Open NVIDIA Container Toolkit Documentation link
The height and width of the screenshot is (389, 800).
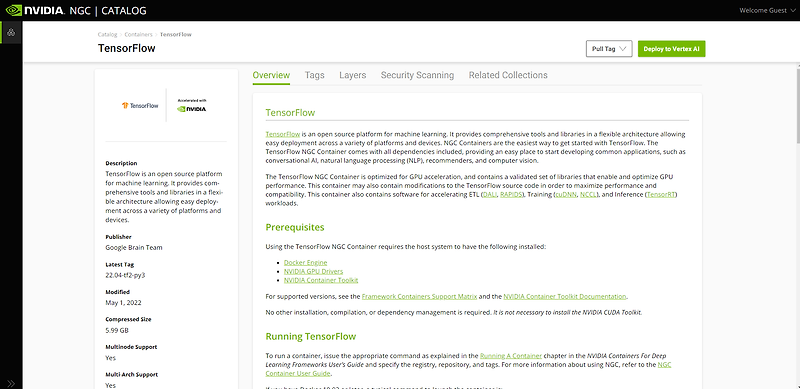565,297
